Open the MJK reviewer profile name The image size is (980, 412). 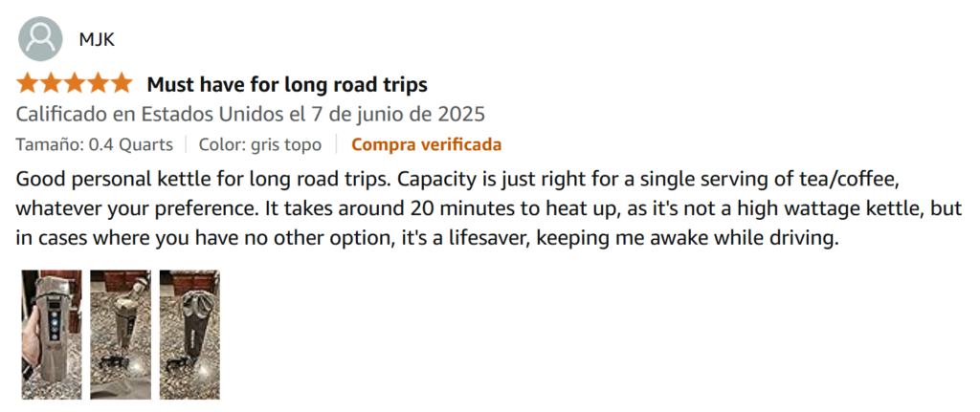point(97,40)
